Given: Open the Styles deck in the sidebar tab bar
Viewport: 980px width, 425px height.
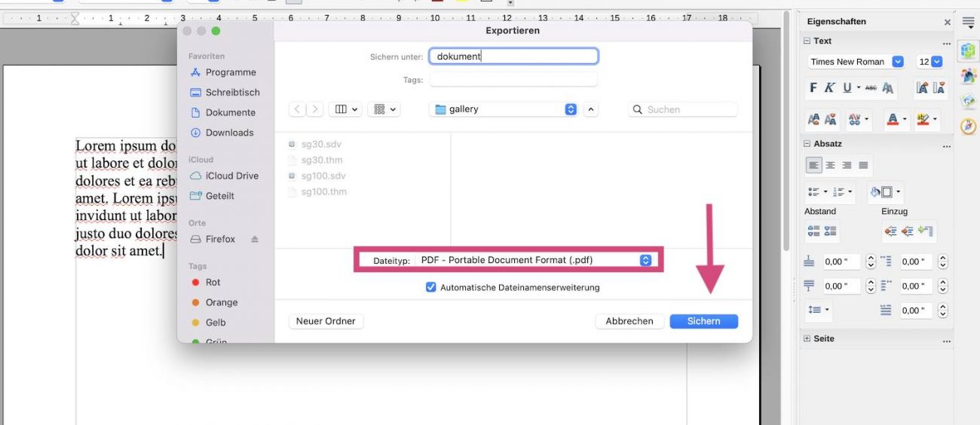Looking at the screenshot, I should coord(969,76).
